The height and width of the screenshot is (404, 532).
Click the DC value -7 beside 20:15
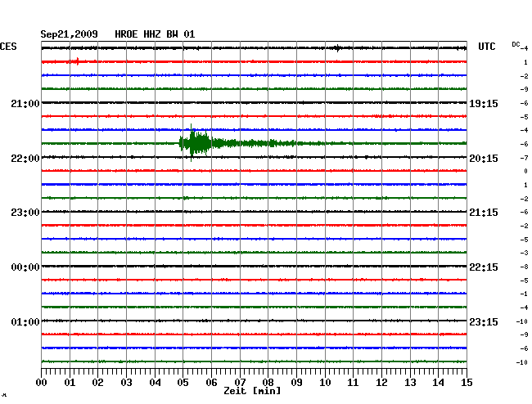(x=524, y=158)
